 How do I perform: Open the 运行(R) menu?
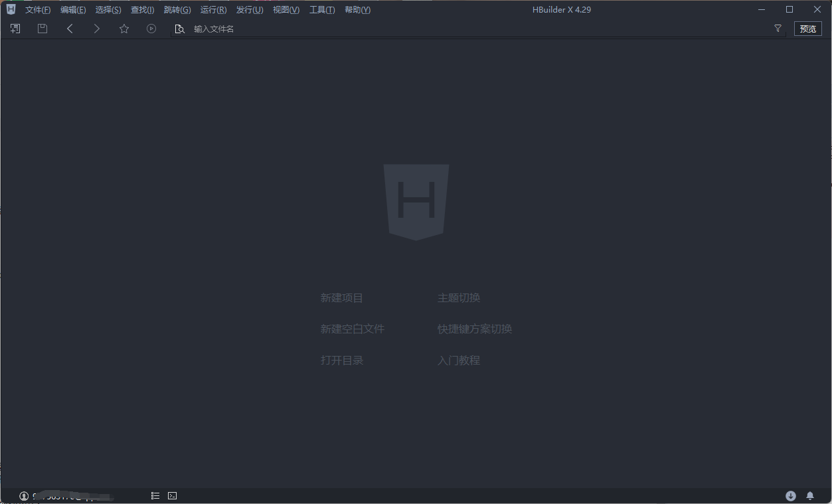pyautogui.click(x=213, y=10)
